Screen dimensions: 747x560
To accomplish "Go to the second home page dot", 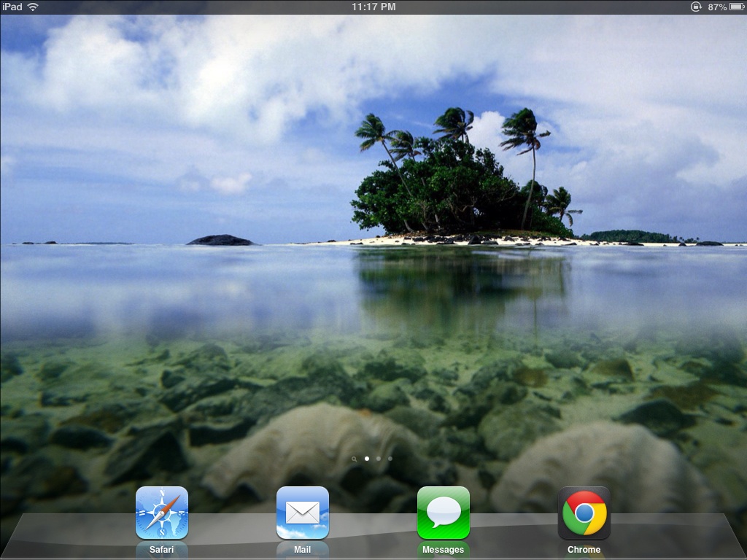I will pyautogui.click(x=379, y=459).
